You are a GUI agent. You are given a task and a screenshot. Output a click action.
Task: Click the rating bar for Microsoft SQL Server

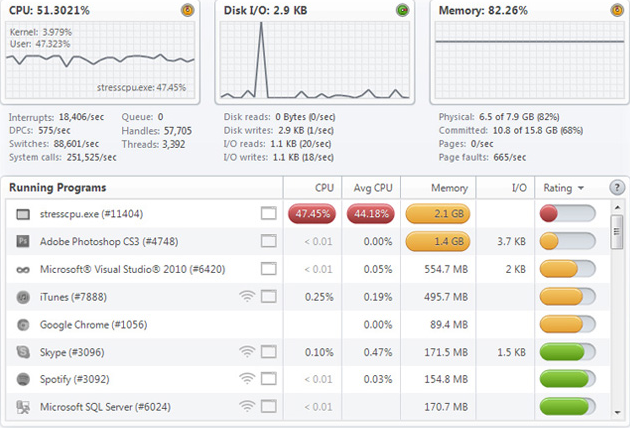click(567, 407)
